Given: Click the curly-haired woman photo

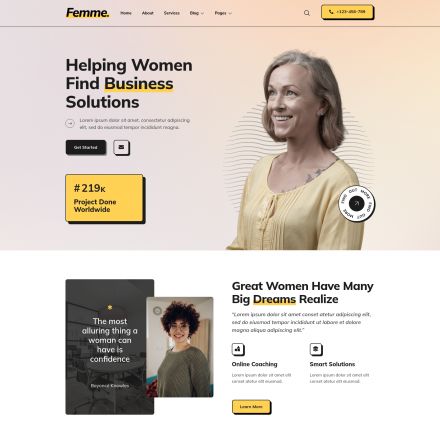Looking at the screenshot, I should [x=180, y=347].
